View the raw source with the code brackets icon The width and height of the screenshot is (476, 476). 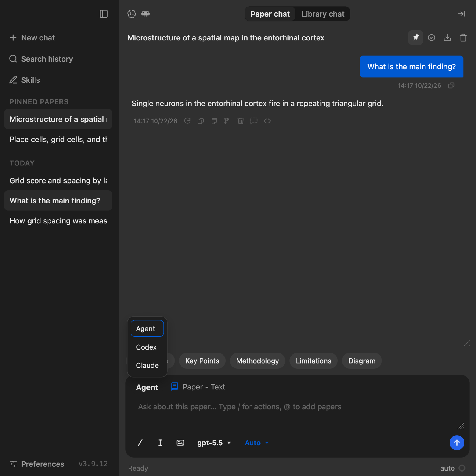(267, 121)
